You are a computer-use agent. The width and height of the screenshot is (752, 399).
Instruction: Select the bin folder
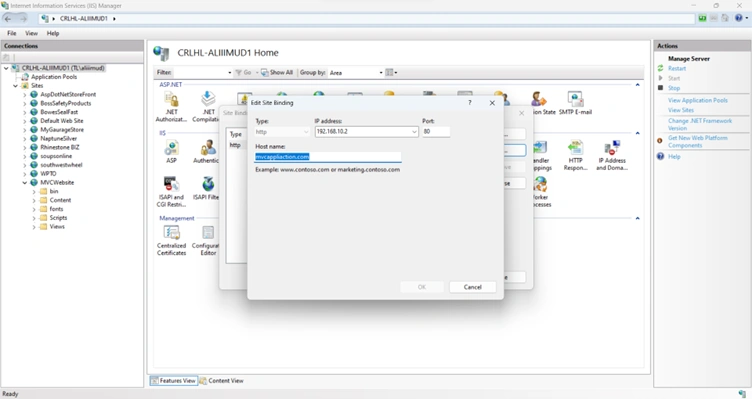54,191
